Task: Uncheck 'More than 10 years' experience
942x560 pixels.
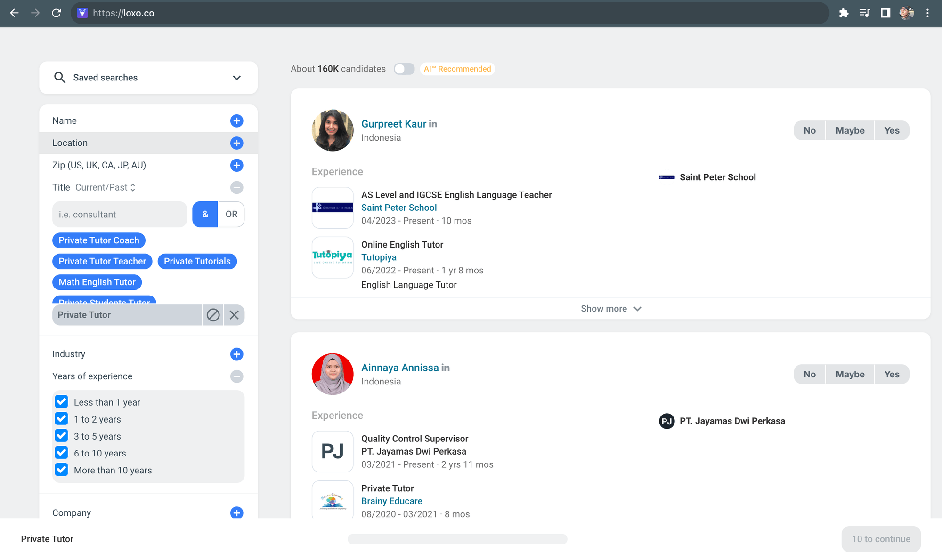Action: pos(61,469)
